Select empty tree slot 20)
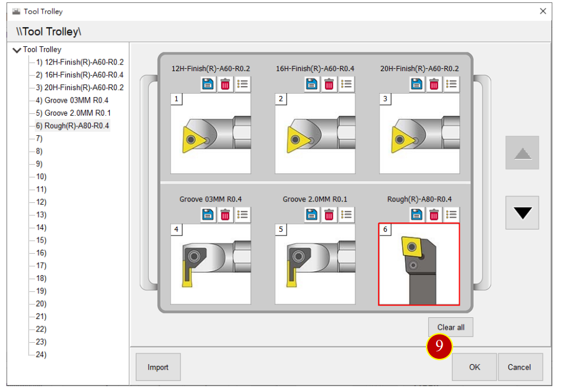The image size is (563, 392). (x=42, y=304)
